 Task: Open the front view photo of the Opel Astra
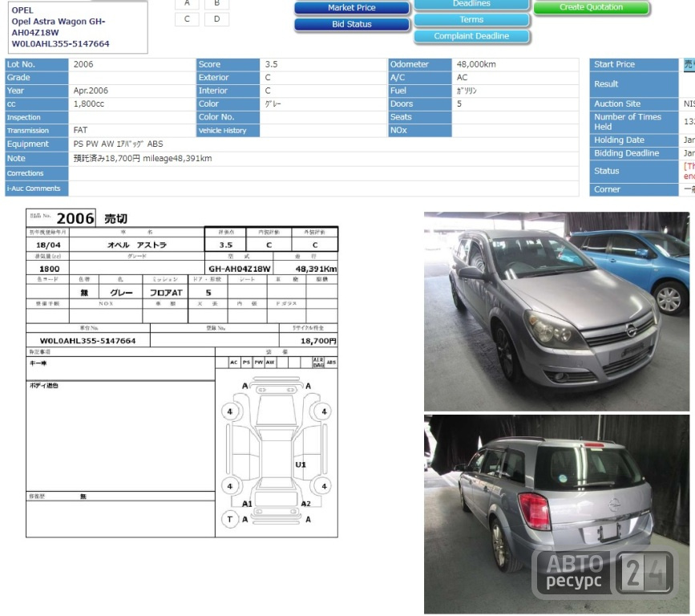(x=556, y=311)
